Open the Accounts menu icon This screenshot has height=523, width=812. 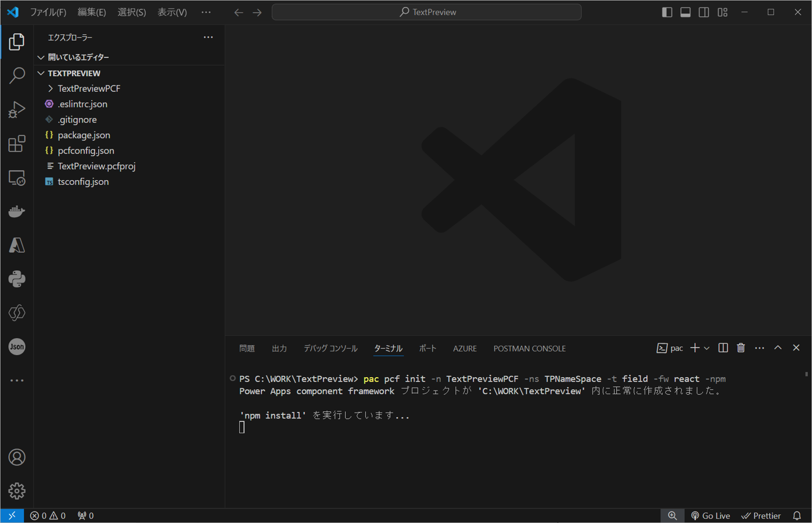pos(17,457)
